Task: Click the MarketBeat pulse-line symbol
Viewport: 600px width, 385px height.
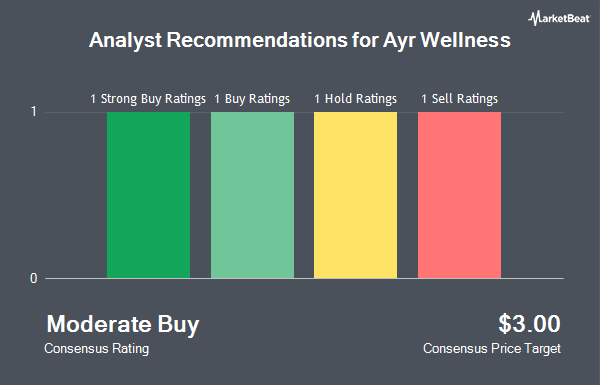Action: click(534, 18)
